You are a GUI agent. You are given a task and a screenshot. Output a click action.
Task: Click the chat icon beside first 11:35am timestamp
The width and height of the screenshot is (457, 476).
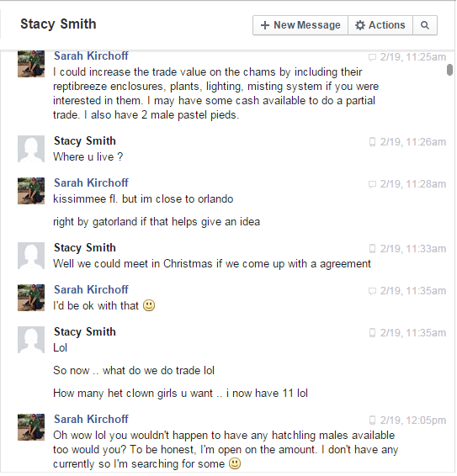click(372, 291)
